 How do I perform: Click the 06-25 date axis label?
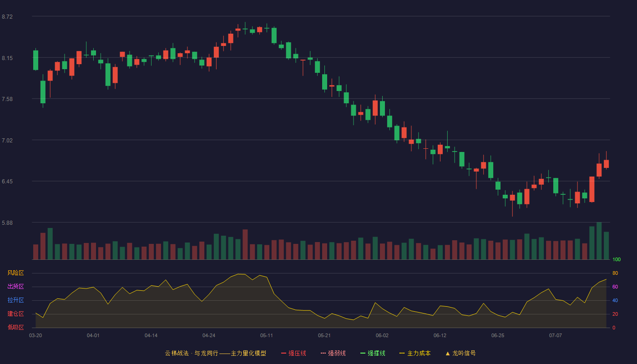(x=498, y=336)
